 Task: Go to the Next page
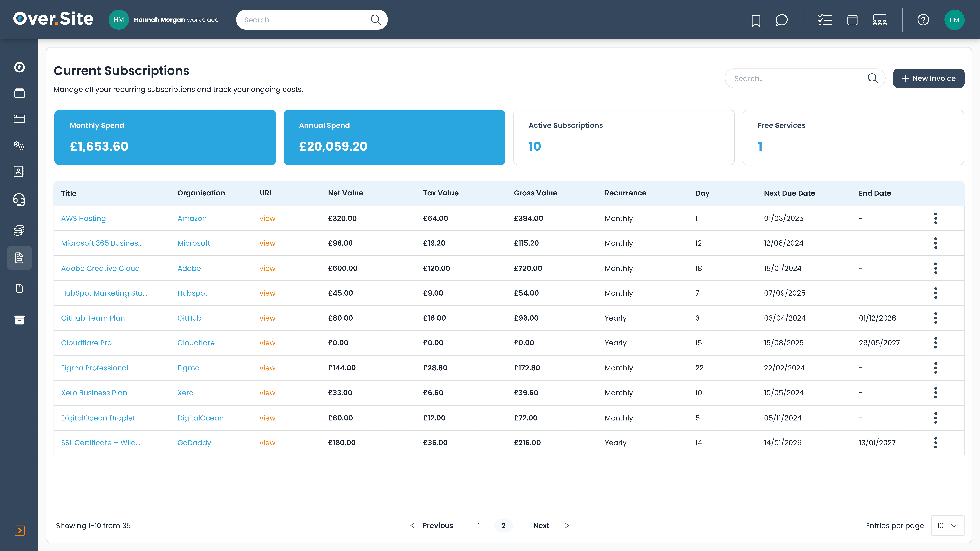(551, 526)
